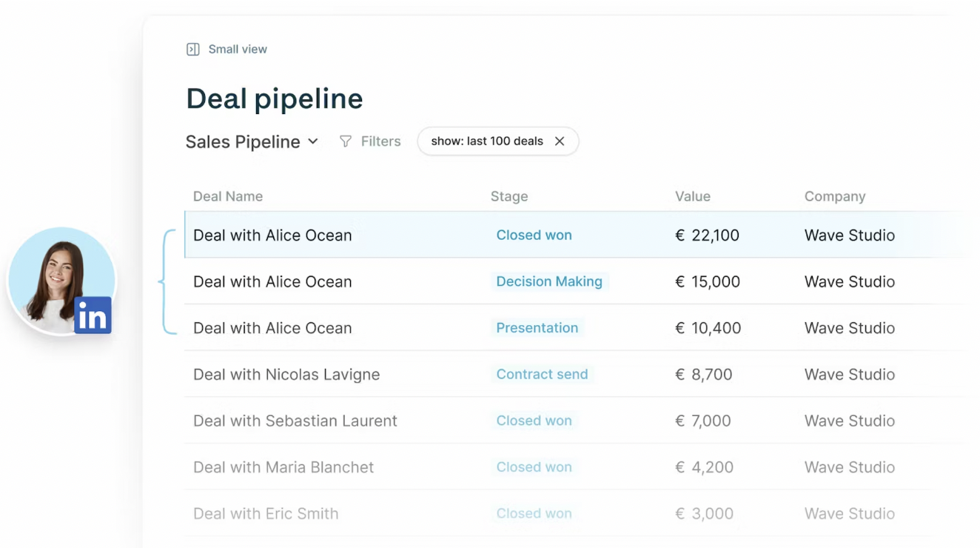The width and height of the screenshot is (980, 548).
Task: Remove the 'show: last 100 deals' filter
Action: point(560,141)
